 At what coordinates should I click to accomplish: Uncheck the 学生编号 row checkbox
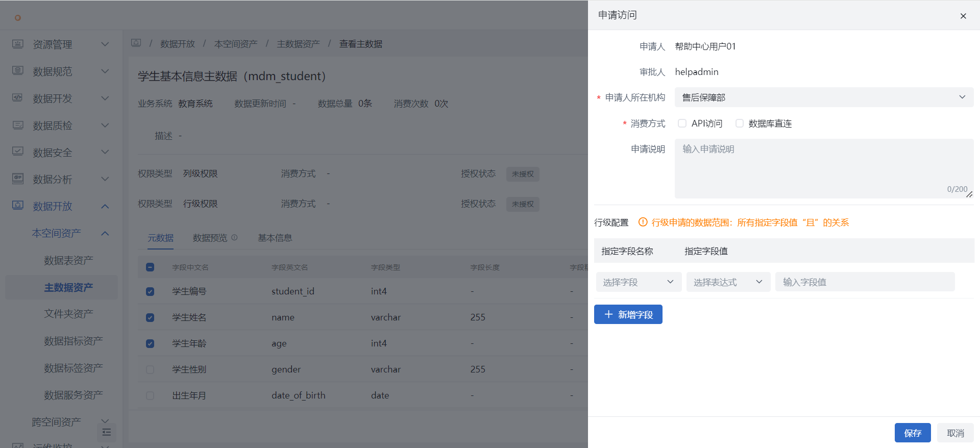(x=150, y=291)
